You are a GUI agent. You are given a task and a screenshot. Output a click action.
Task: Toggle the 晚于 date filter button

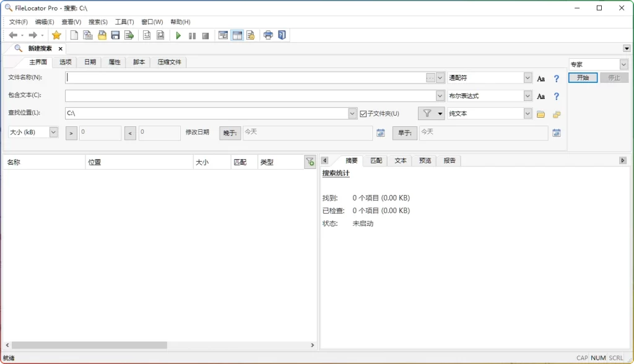point(228,132)
